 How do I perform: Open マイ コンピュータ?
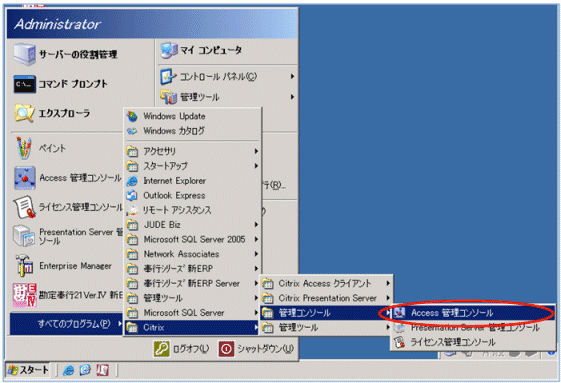point(201,50)
